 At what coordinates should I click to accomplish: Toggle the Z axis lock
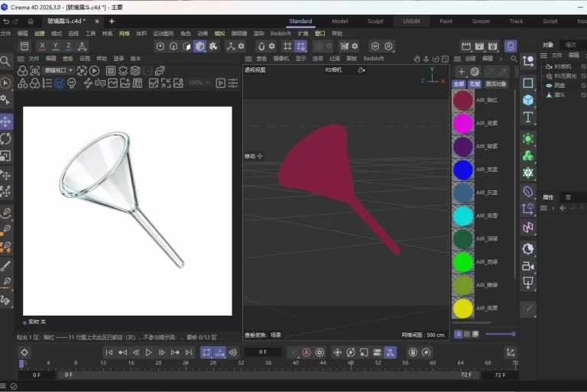coord(69,46)
